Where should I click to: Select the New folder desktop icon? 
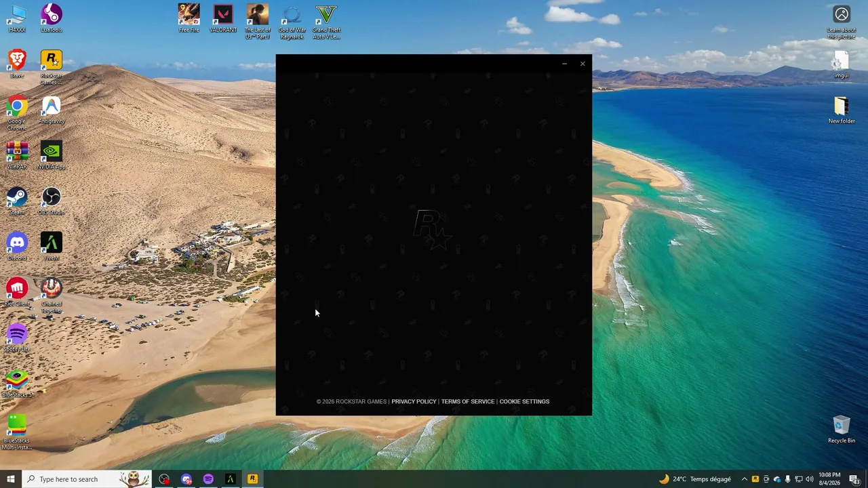point(842,110)
